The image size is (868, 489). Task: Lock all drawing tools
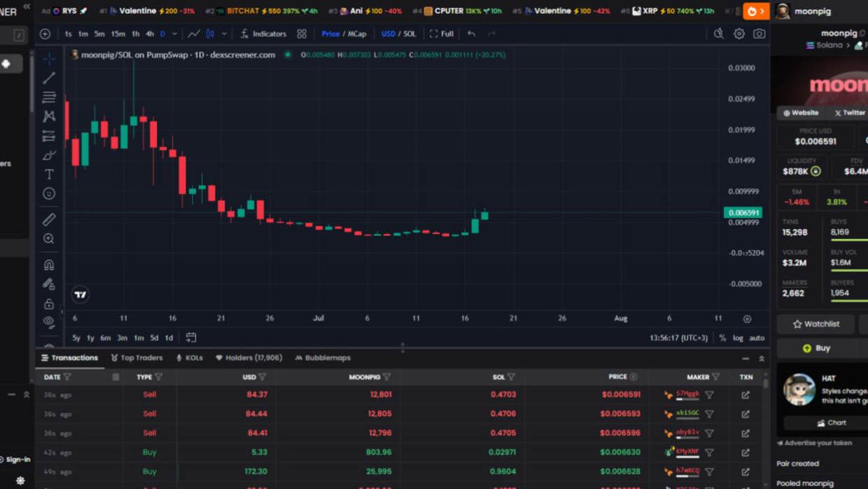(x=49, y=303)
